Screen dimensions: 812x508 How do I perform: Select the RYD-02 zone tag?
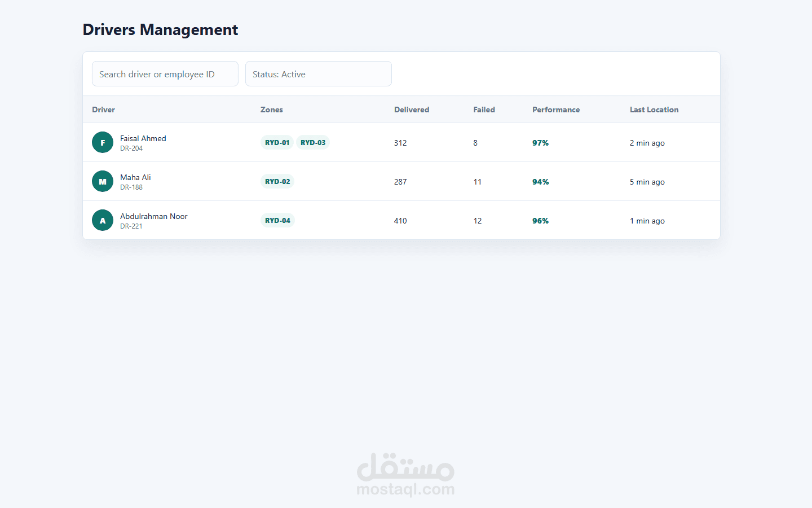tap(277, 181)
